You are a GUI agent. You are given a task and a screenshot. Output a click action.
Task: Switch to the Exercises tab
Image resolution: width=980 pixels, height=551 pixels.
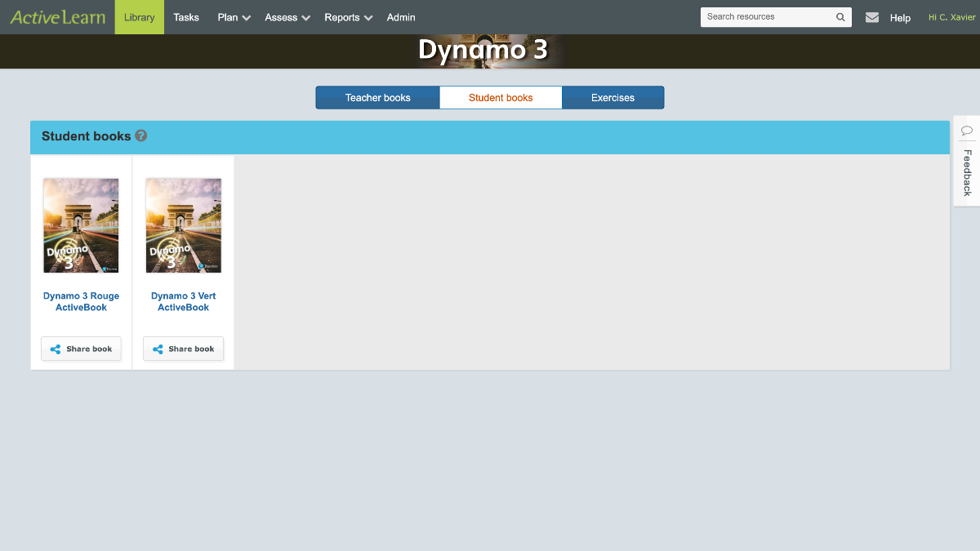click(x=612, y=98)
